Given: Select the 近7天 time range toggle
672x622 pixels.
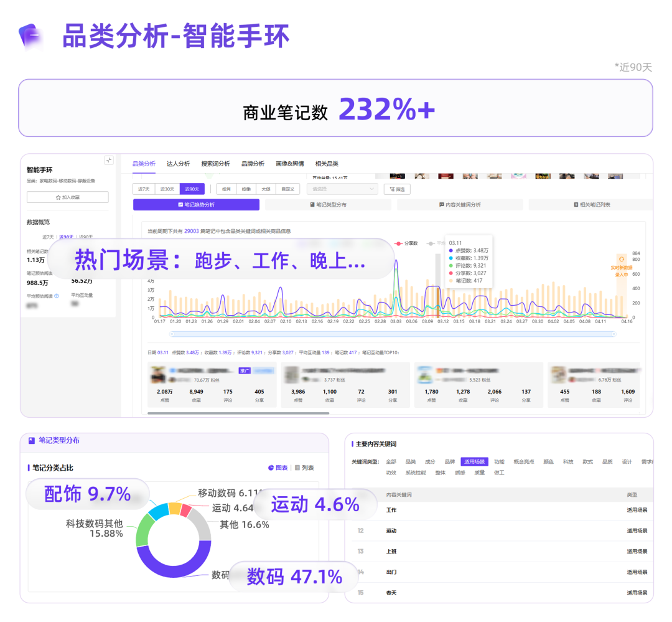Looking at the screenshot, I should click(x=144, y=189).
